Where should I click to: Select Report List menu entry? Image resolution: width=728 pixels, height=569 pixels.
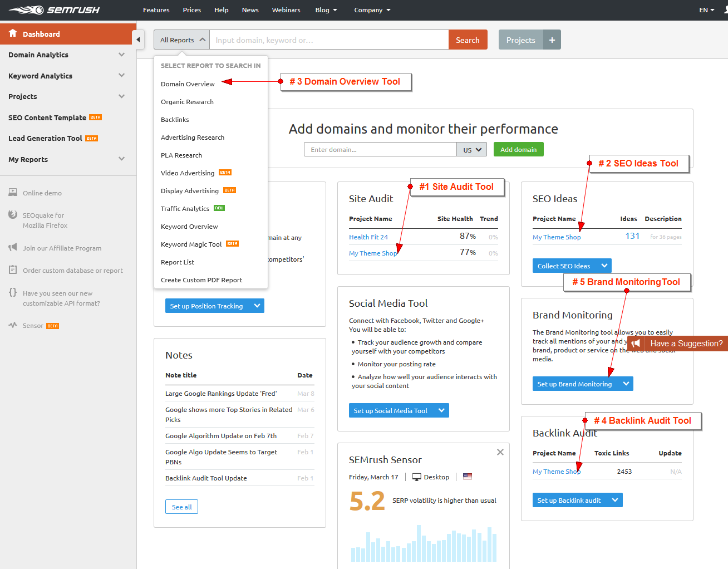178,262
